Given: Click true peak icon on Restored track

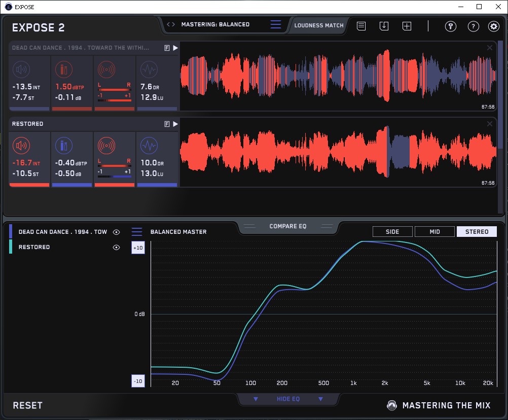Looking at the screenshot, I should coord(64,146).
